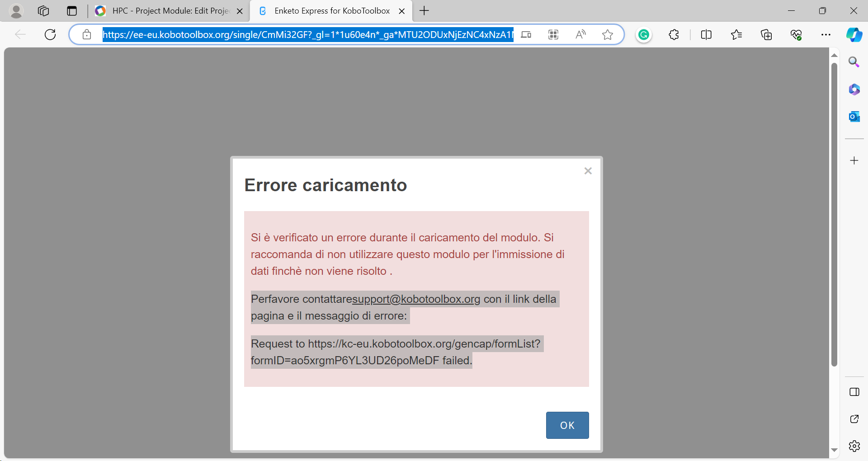Expand sidebar customization options
Image resolution: width=868 pixels, height=461 pixels.
click(854, 160)
